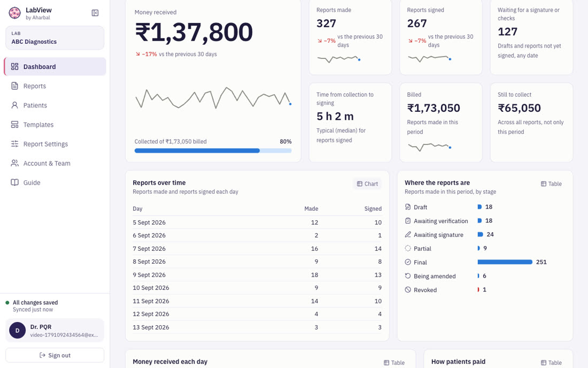Click the All changes saved status
588x368 pixels.
coord(35,303)
